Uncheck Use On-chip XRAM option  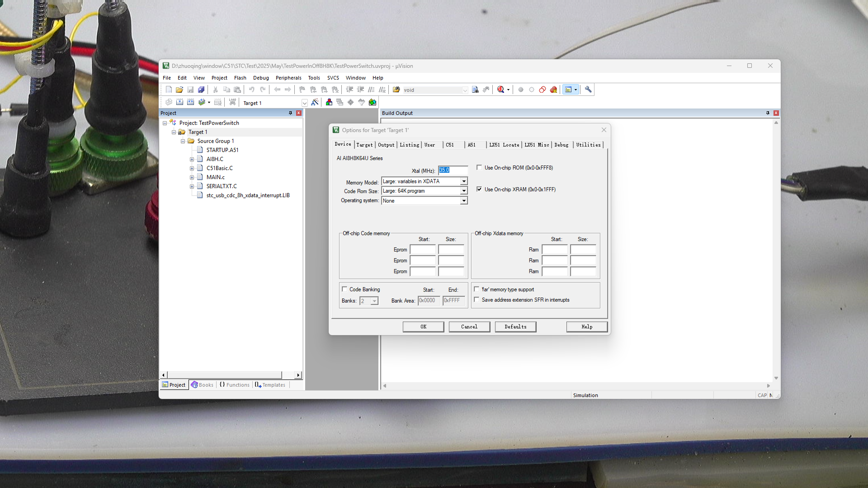479,189
